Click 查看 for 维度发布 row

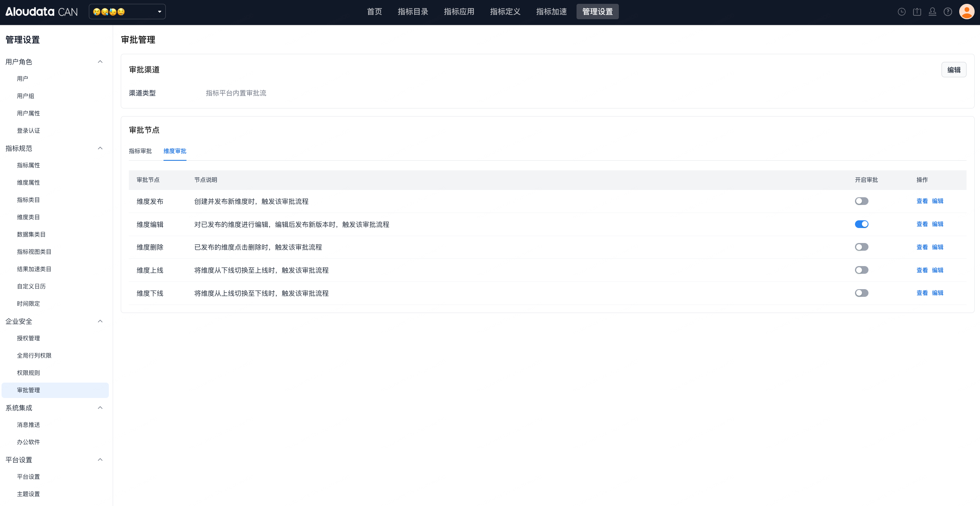(x=922, y=201)
